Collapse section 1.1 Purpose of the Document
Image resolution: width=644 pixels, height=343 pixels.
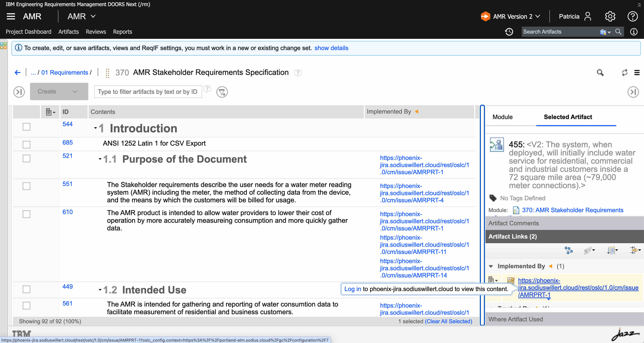click(100, 159)
